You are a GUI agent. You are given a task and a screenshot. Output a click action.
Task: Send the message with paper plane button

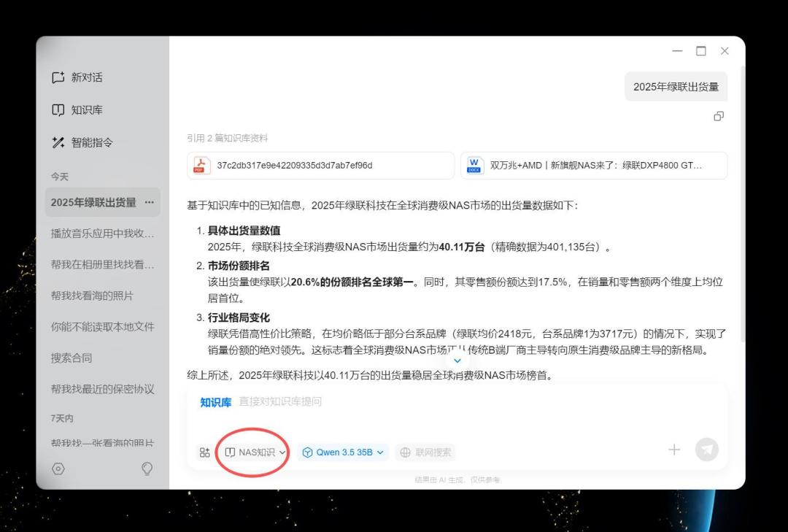[706, 450]
